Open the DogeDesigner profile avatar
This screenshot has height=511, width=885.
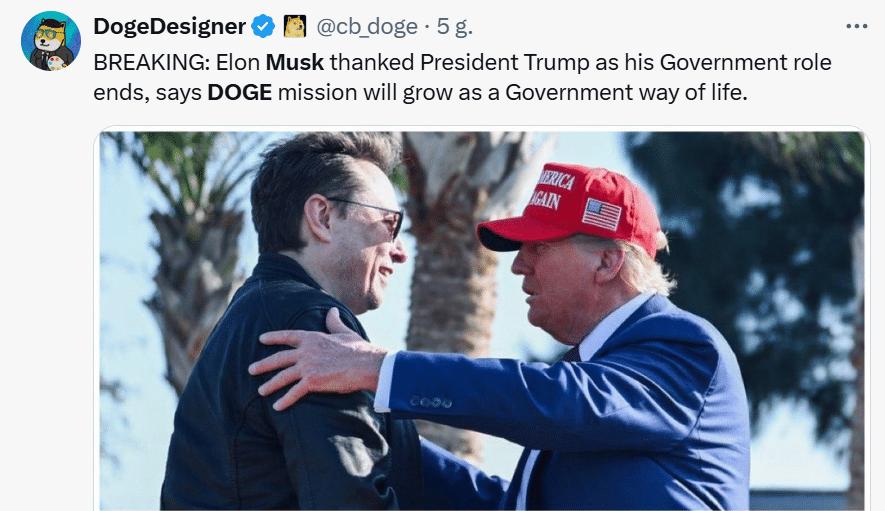(51, 41)
